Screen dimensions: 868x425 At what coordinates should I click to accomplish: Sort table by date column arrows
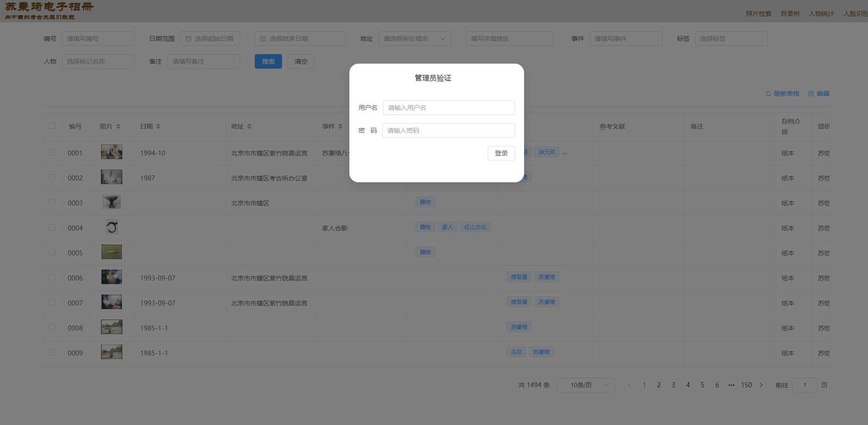[x=158, y=126]
